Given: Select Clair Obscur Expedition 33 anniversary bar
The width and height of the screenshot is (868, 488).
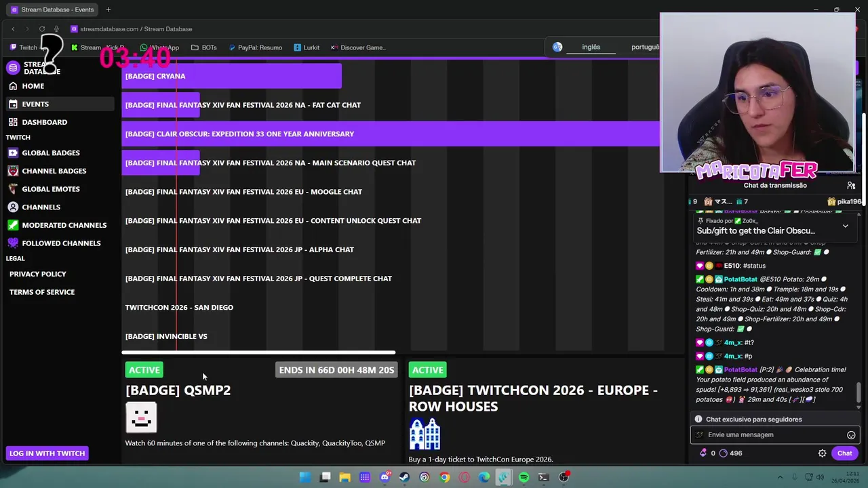Looking at the screenshot, I should pos(391,134).
